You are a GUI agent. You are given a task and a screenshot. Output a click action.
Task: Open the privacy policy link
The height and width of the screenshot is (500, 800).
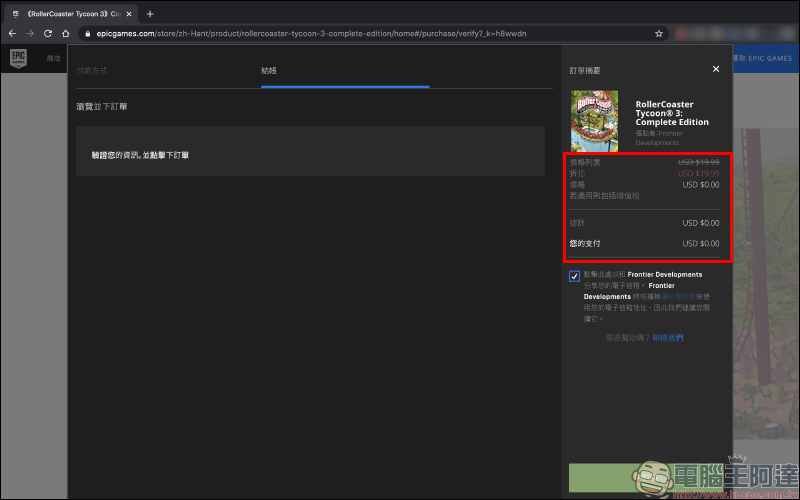click(678, 296)
